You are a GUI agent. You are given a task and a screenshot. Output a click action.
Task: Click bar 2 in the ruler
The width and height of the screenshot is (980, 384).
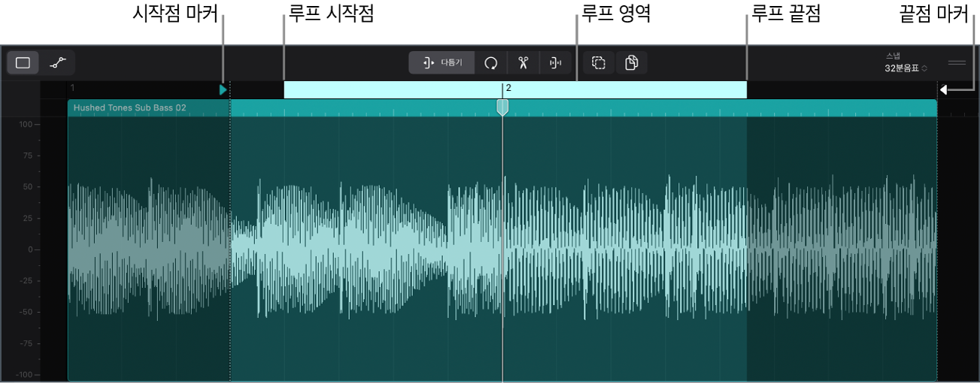(508, 88)
